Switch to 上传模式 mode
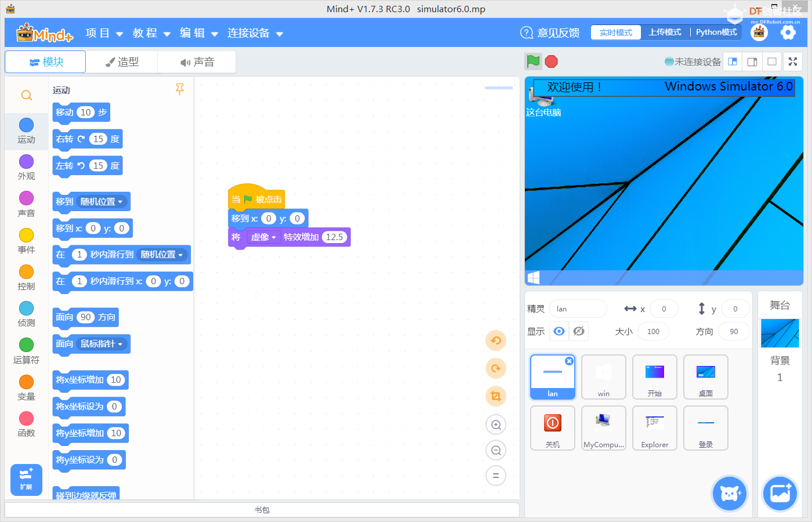 665,32
